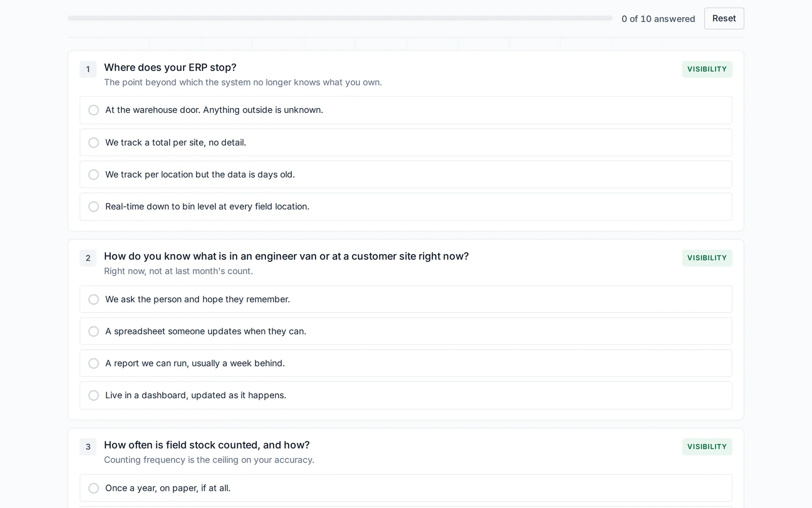Click the Visibility tag on question 1
This screenshot has height=508, width=812.
(707, 69)
